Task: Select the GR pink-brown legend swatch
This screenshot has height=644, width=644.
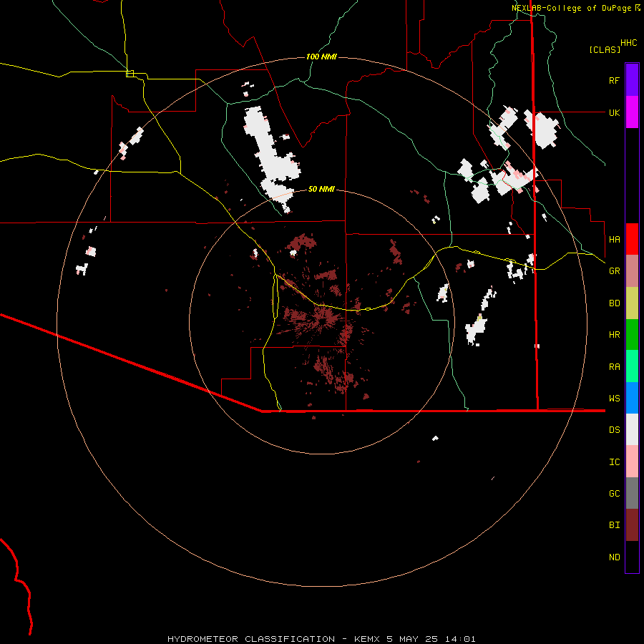Action: [632, 271]
